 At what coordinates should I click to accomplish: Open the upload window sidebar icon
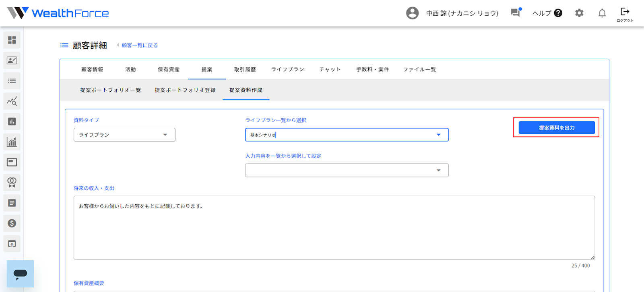[x=12, y=244]
